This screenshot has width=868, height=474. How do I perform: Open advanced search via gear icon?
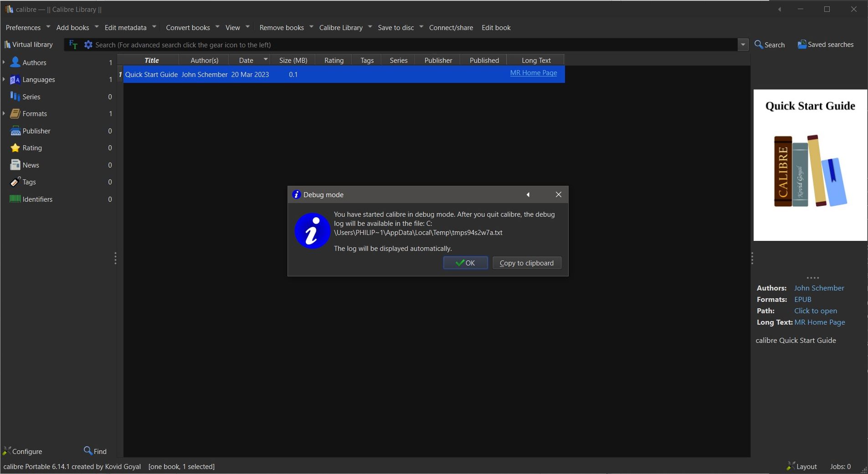[x=88, y=45]
